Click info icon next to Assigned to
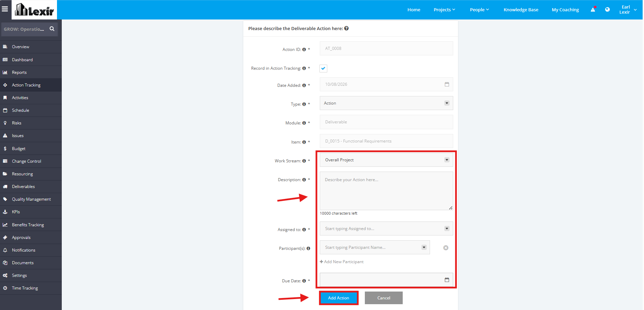 pos(304,230)
